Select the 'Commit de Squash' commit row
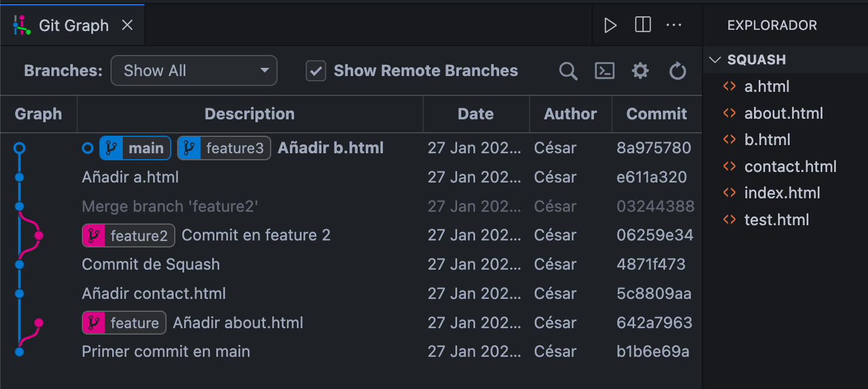 [351, 264]
